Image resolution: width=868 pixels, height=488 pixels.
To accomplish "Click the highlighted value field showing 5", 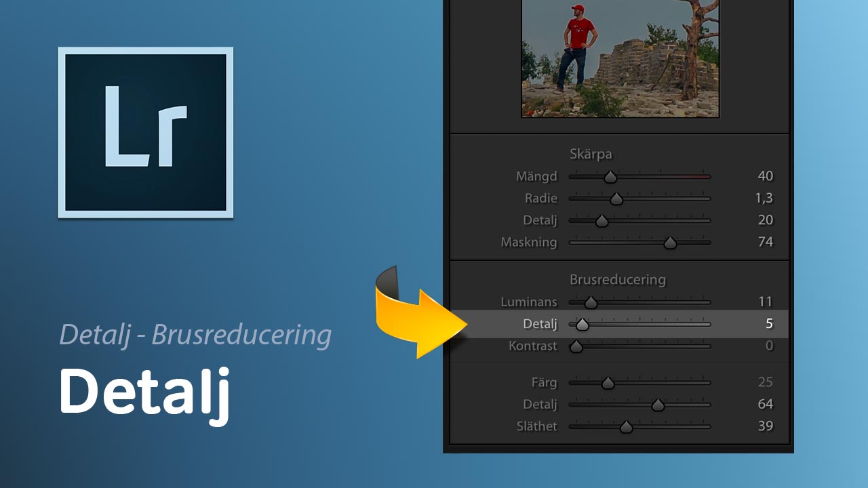I will tap(769, 324).
